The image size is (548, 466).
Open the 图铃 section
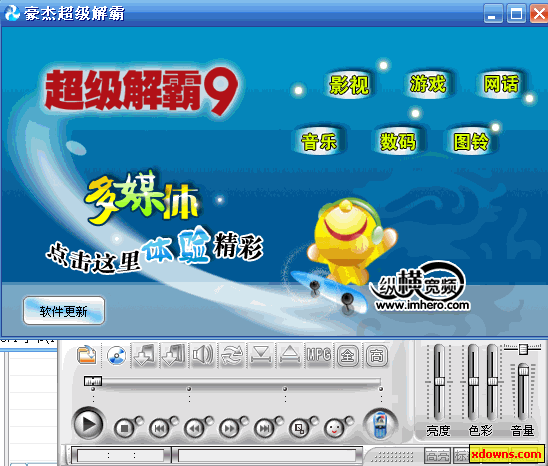471,142
